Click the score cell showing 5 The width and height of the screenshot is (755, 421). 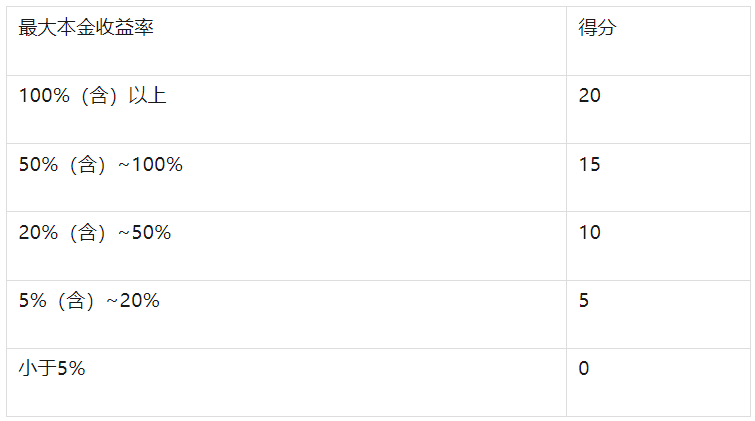[x=584, y=300]
